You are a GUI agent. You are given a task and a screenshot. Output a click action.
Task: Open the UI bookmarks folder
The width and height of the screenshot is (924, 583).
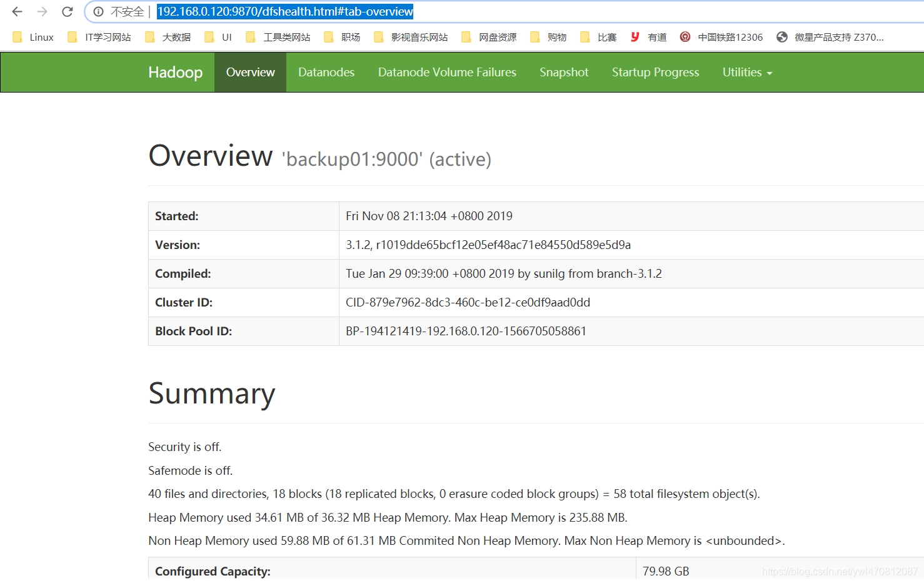218,37
